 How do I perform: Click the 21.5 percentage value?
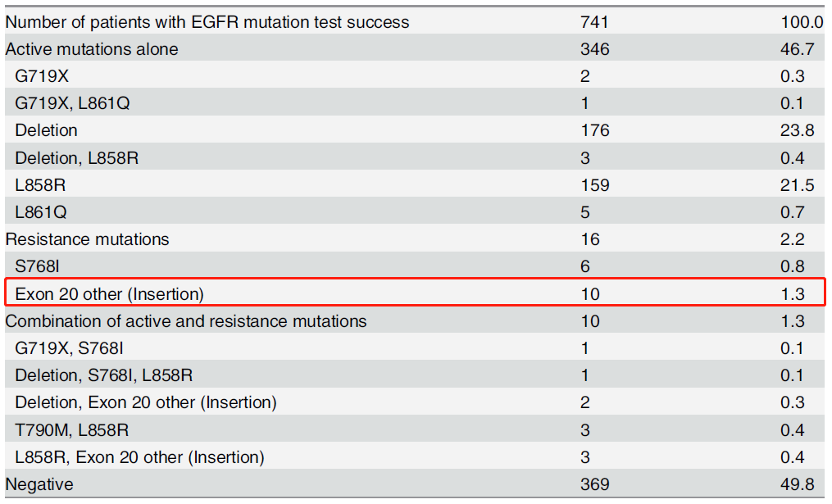tap(798, 185)
